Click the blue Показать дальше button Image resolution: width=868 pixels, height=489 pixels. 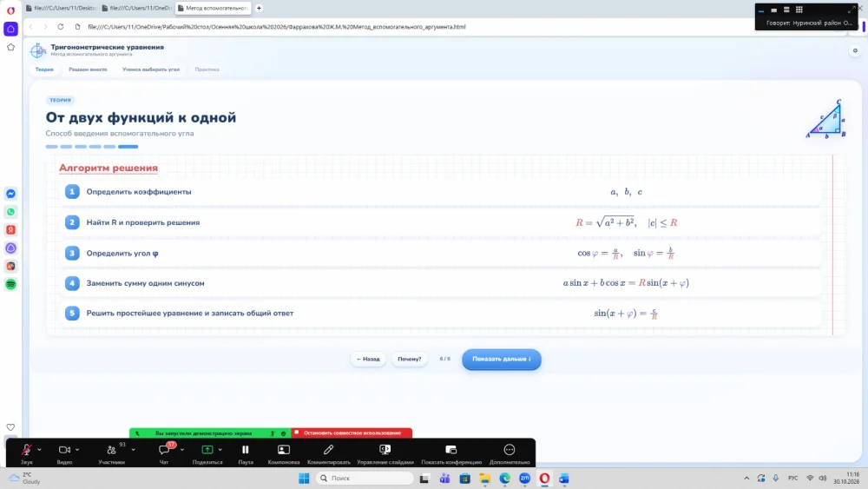pos(502,359)
